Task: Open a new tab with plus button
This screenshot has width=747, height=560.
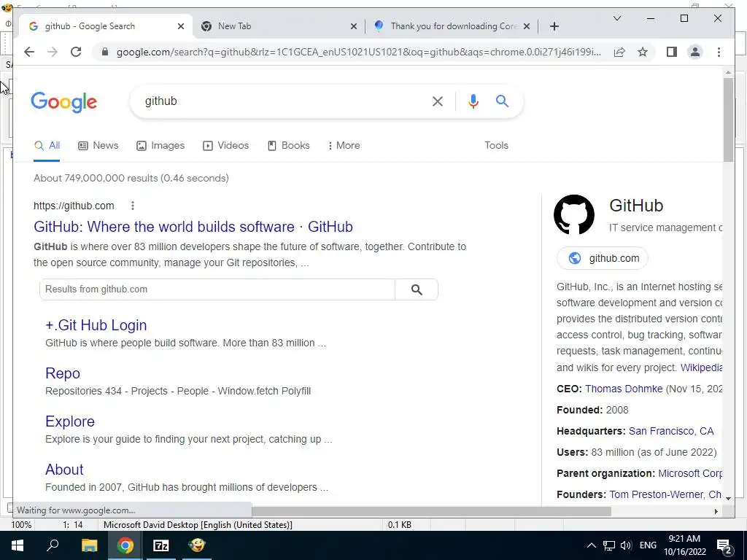Action: point(554,26)
